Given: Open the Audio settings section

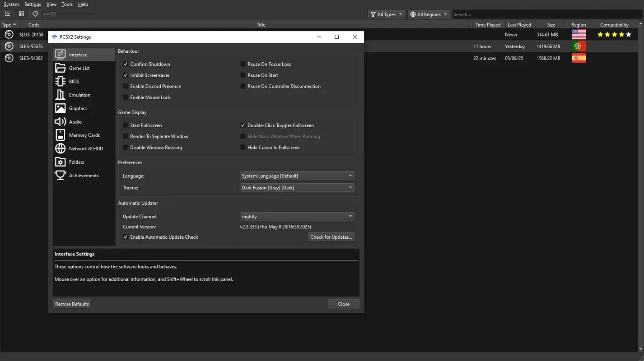Looking at the screenshot, I should click(x=75, y=121).
